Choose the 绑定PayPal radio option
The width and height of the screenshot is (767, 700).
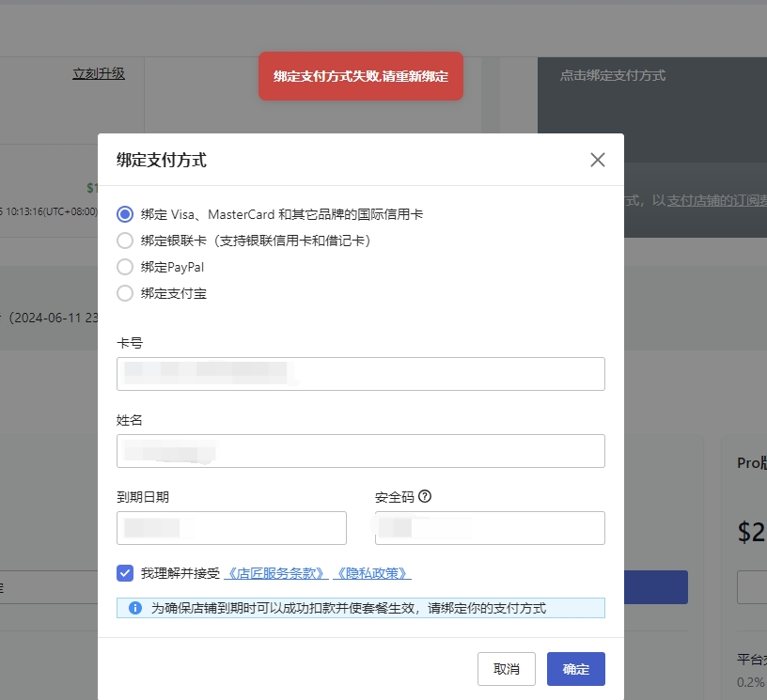click(125, 267)
